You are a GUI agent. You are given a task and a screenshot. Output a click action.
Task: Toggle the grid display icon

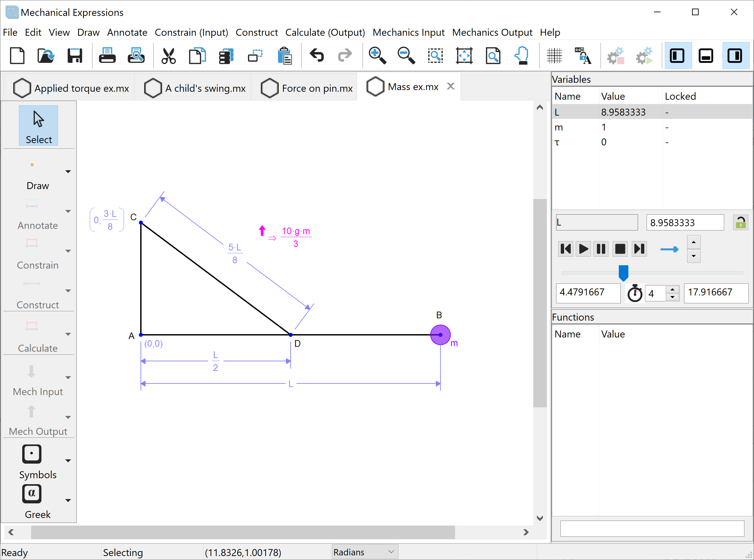(554, 56)
